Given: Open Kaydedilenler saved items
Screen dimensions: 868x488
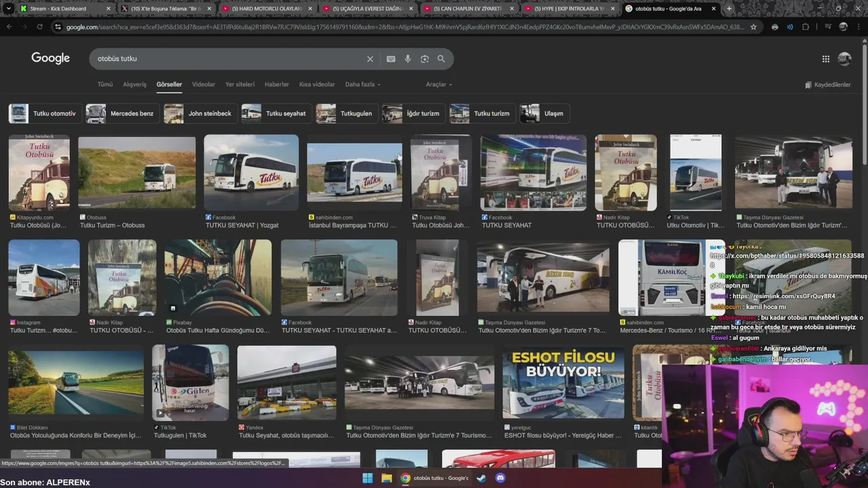Looking at the screenshot, I should [827, 85].
